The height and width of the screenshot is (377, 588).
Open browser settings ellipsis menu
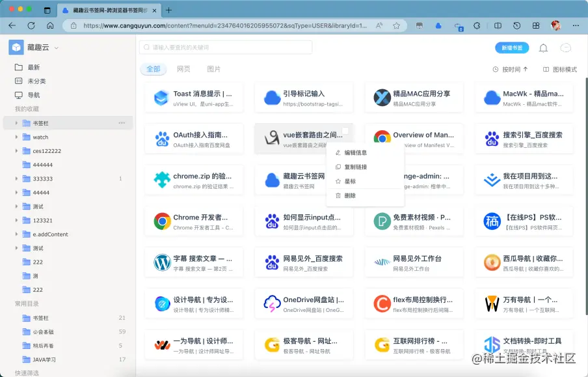576,25
